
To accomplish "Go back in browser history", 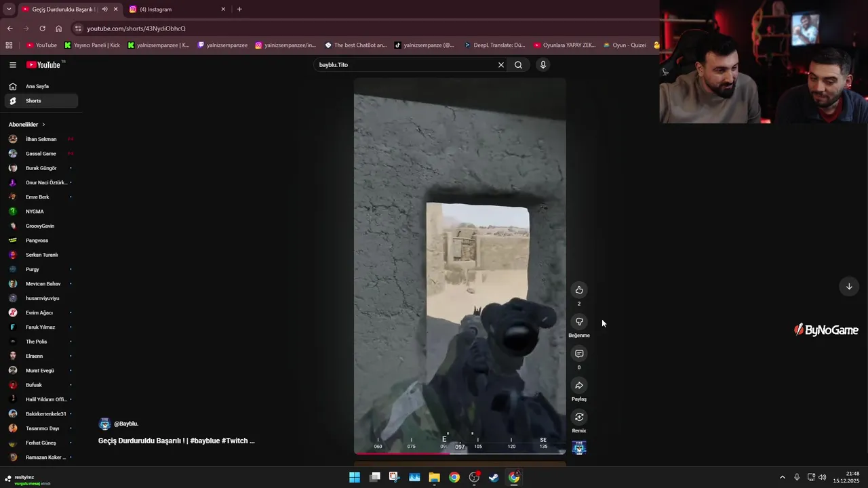I will click(x=9, y=28).
